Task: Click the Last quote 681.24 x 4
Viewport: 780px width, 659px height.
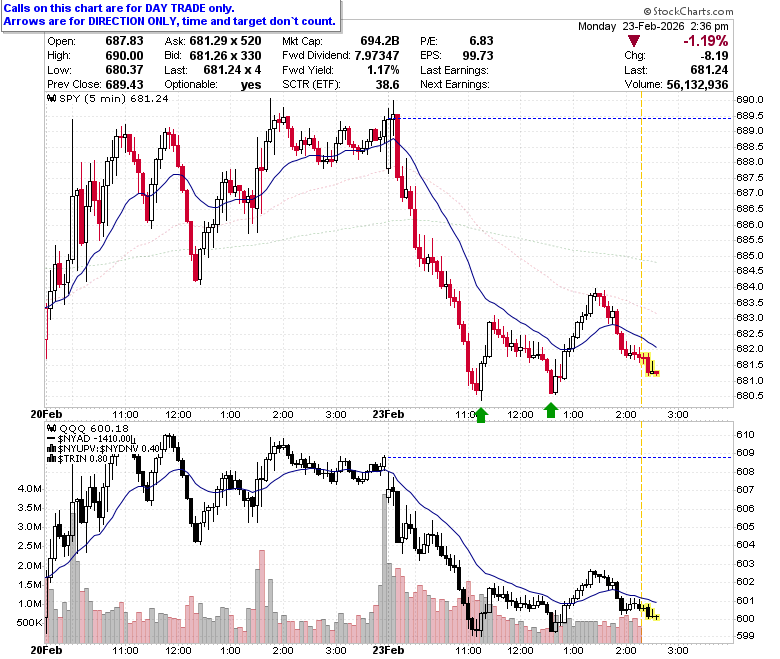Action: click(x=232, y=70)
